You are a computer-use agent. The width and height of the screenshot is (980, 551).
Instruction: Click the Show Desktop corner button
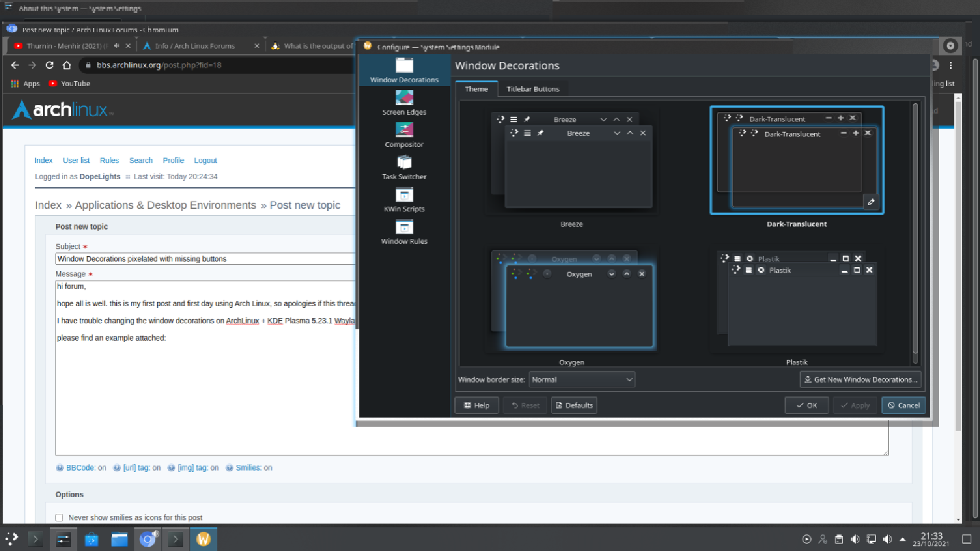[967, 539]
